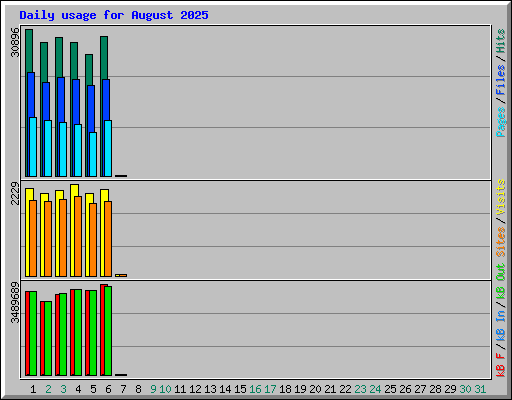Click the orange 'Sites' legend label
This screenshot has height=400, width=512.
point(501,242)
